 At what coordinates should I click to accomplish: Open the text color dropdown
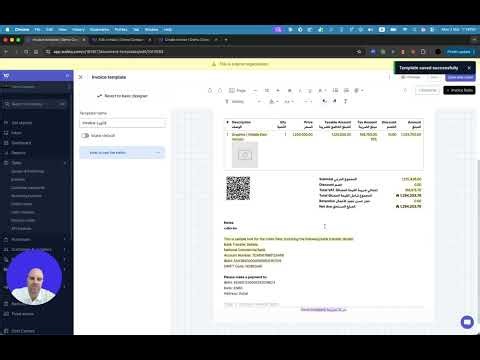(322, 90)
